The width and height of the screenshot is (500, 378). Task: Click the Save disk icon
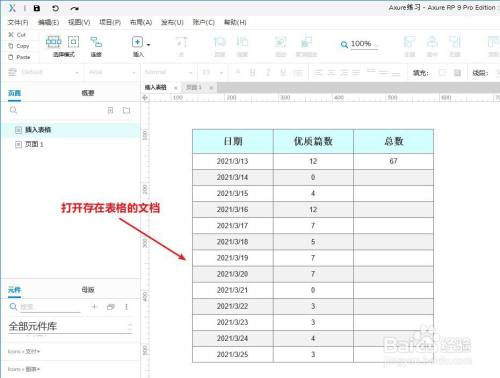click(37, 8)
